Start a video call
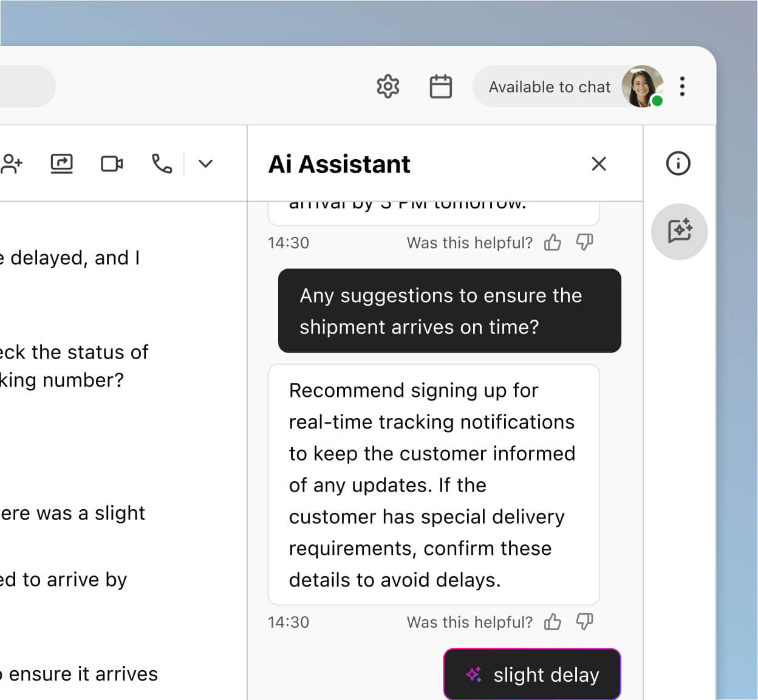The image size is (758, 700). 112,163
